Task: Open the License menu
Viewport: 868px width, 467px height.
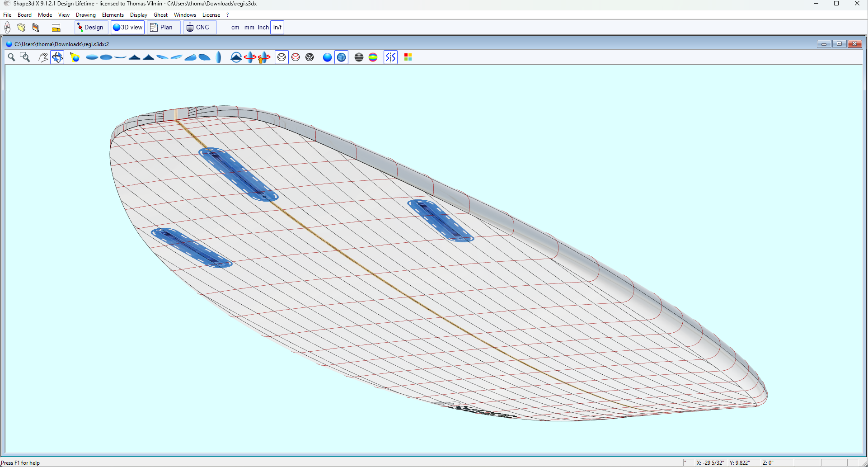Action: click(211, 15)
